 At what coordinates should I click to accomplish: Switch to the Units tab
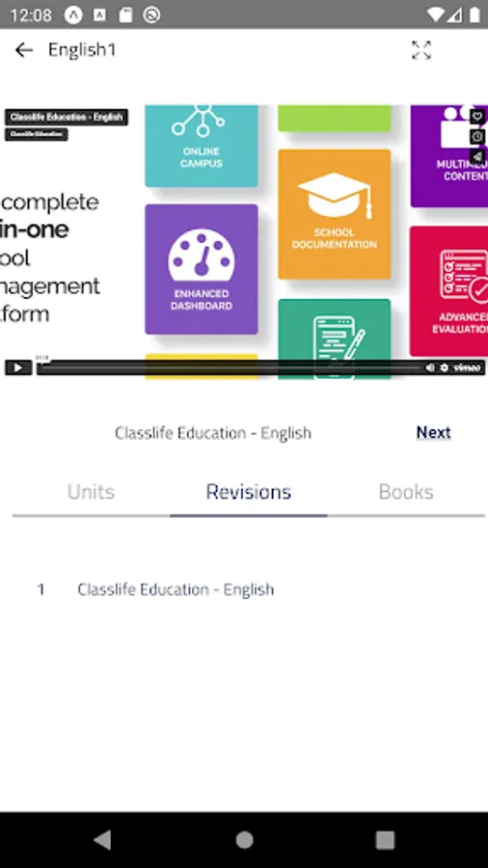[x=91, y=492]
